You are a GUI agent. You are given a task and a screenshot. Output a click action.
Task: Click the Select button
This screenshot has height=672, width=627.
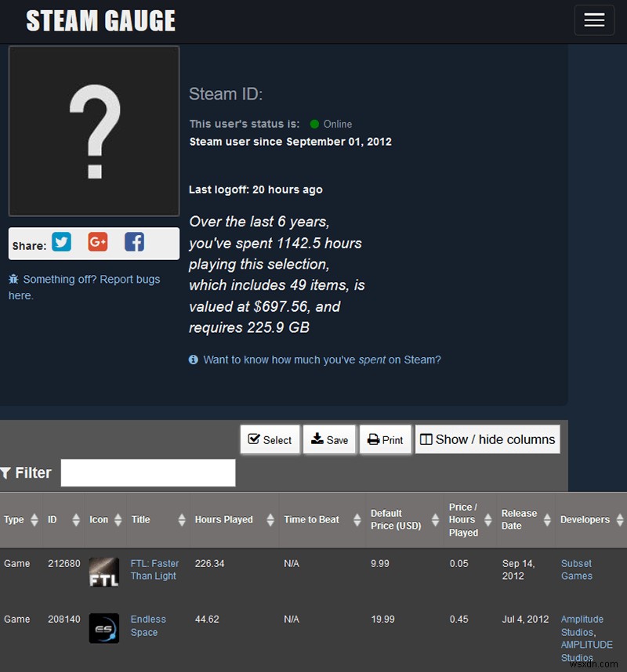(270, 439)
